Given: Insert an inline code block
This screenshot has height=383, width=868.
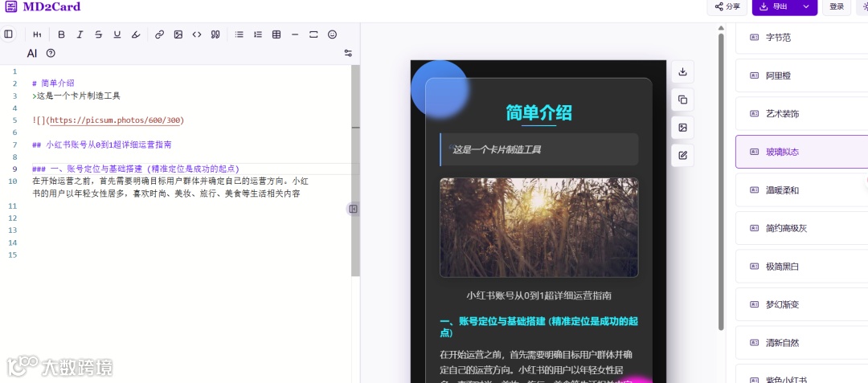Looking at the screenshot, I should [197, 35].
